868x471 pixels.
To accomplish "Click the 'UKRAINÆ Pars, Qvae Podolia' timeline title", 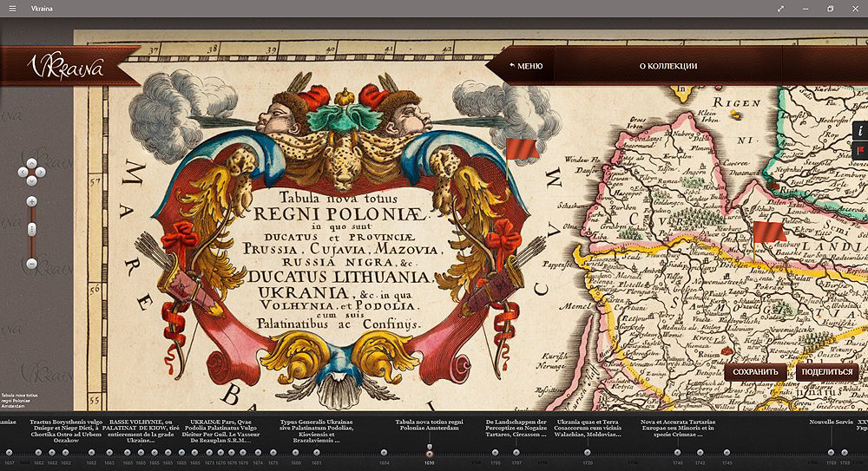I will 220,431.
